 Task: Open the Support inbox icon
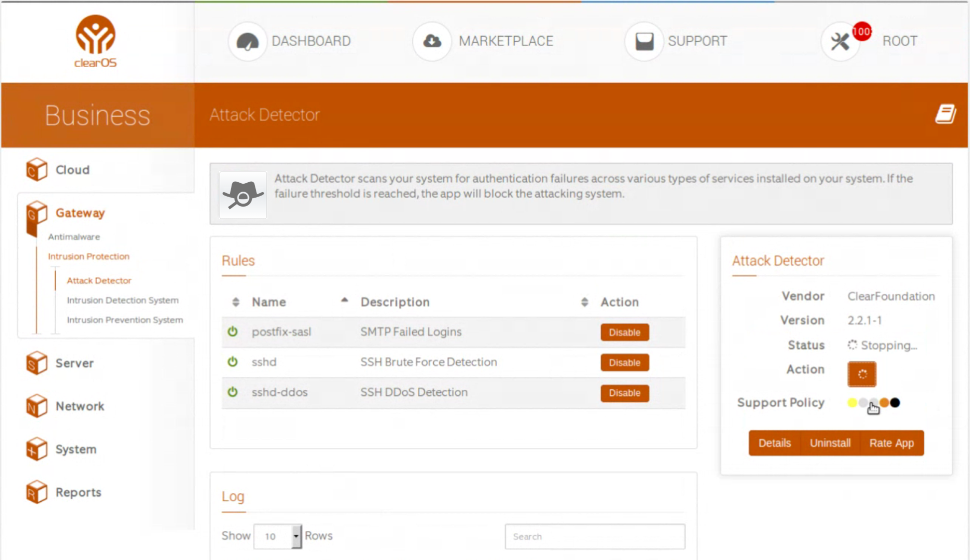click(x=644, y=41)
